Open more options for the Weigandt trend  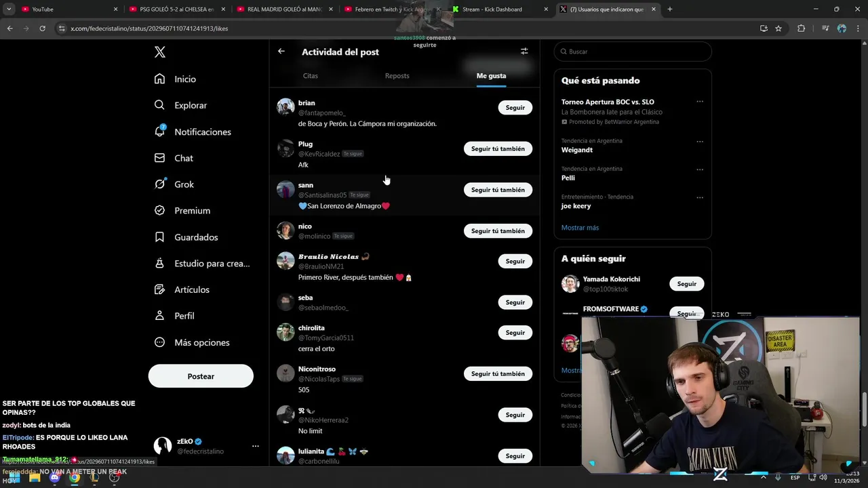(700, 142)
